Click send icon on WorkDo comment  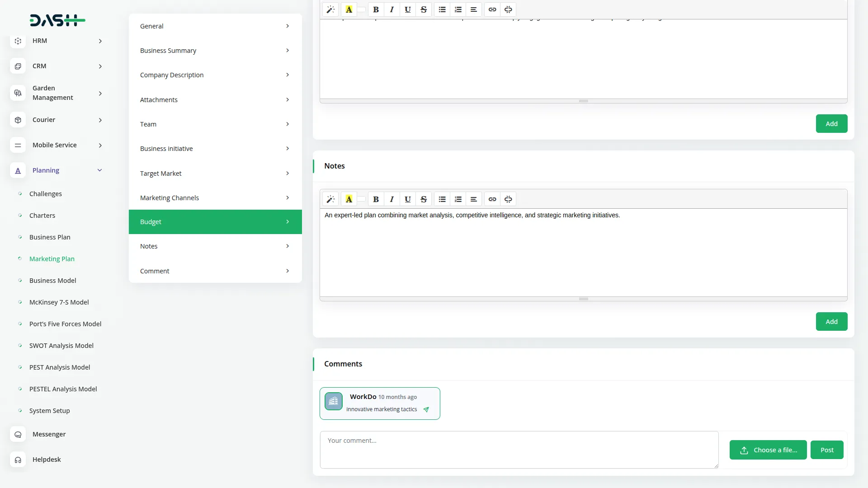coord(426,409)
